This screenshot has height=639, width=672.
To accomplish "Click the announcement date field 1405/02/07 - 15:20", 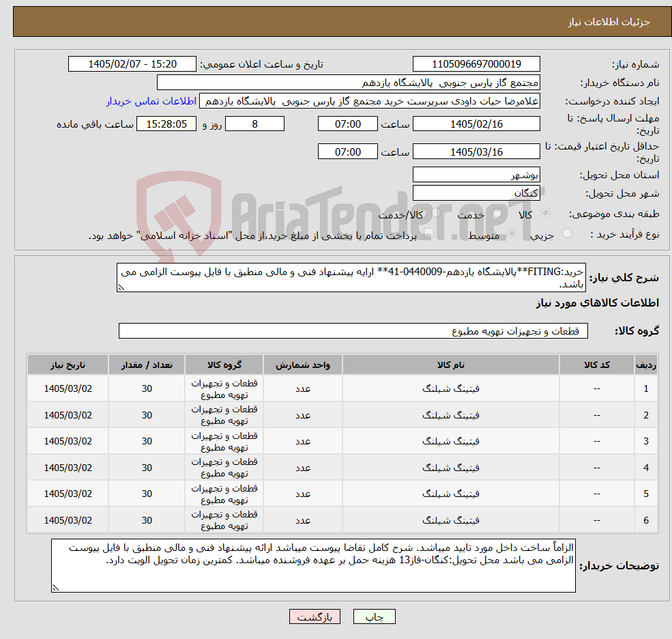I will point(132,64).
